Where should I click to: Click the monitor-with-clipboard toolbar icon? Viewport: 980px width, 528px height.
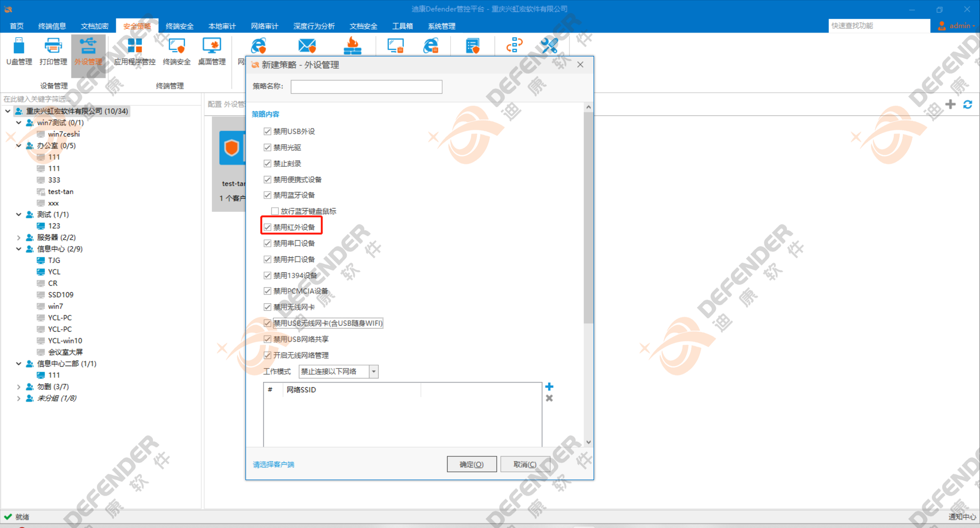pyautogui.click(x=395, y=46)
